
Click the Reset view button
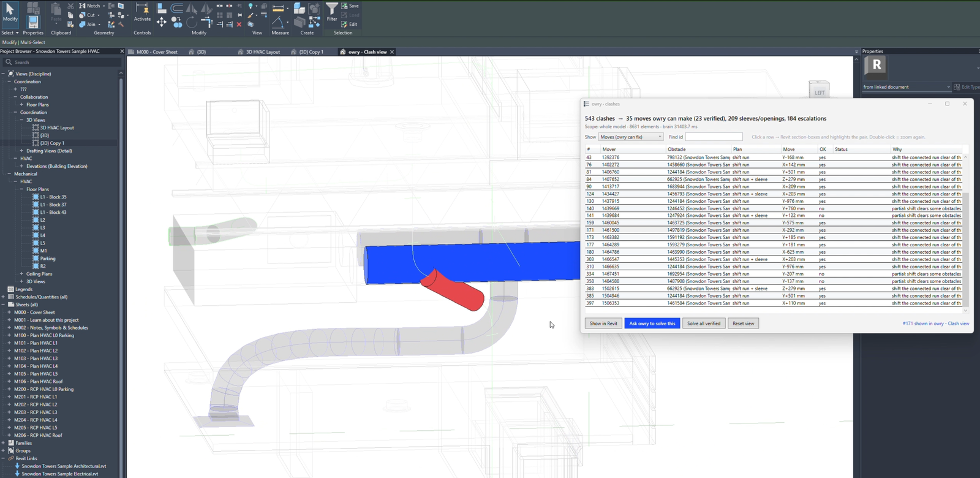(x=744, y=323)
